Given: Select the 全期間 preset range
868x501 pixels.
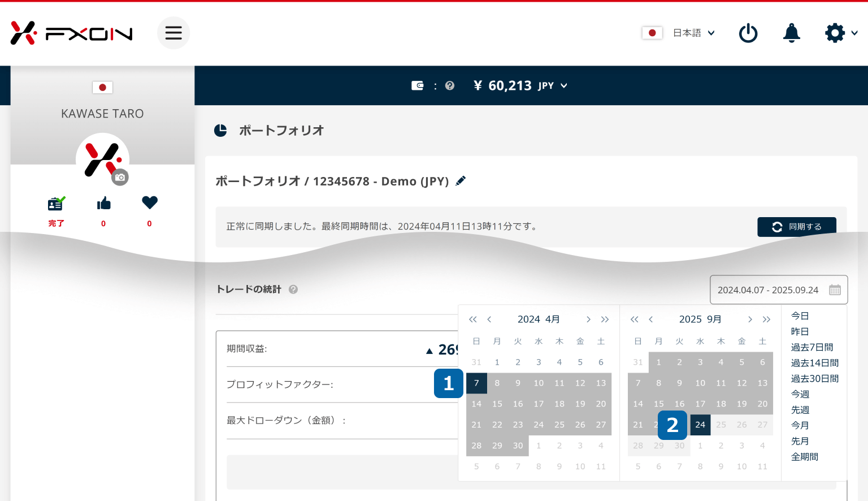Looking at the screenshot, I should tap(804, 457).
